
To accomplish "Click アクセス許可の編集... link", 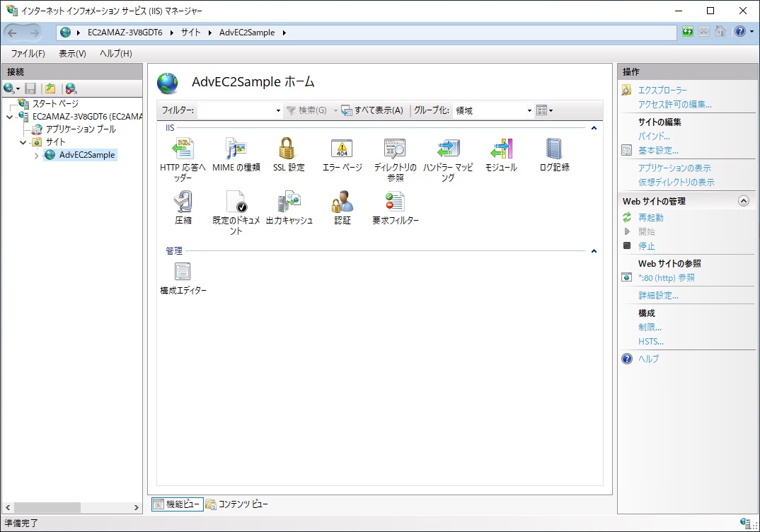I will coord(674,104).
